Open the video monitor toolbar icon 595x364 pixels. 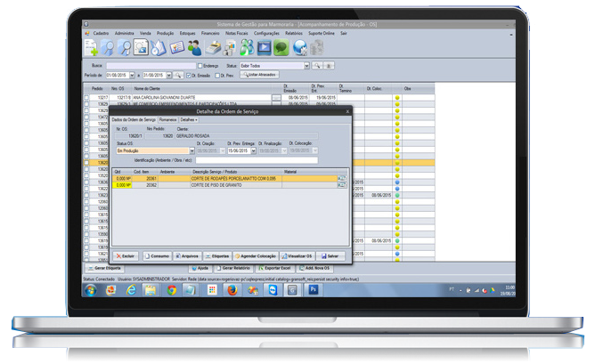(x=264, y=47)
